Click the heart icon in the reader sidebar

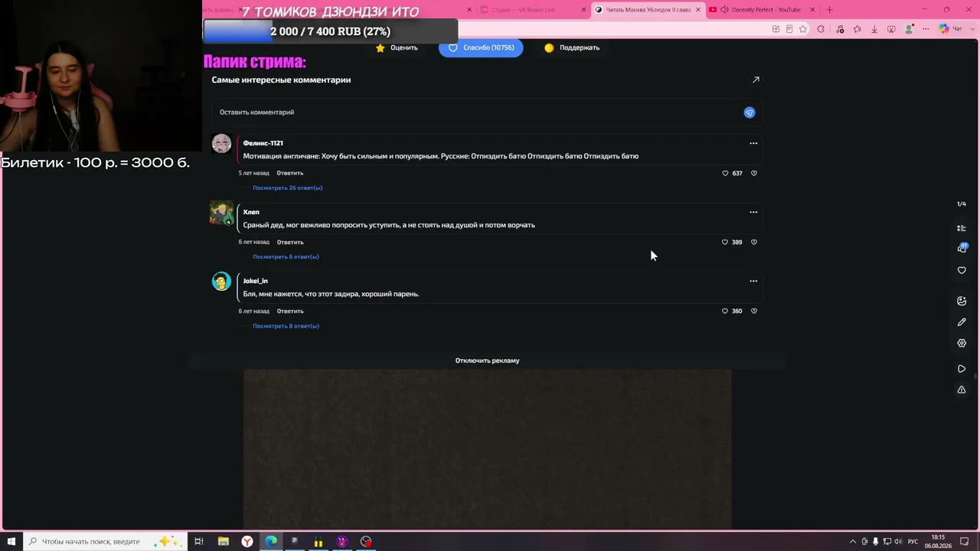[x=962, y=270]
